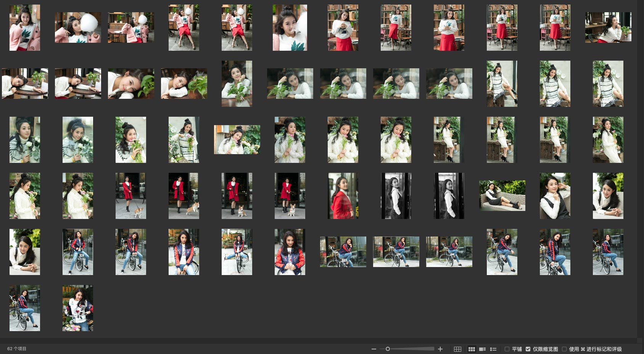644x354 pixels.
Task: Select the very last thumbnail in the grid
Action: (x=78, y=308)
